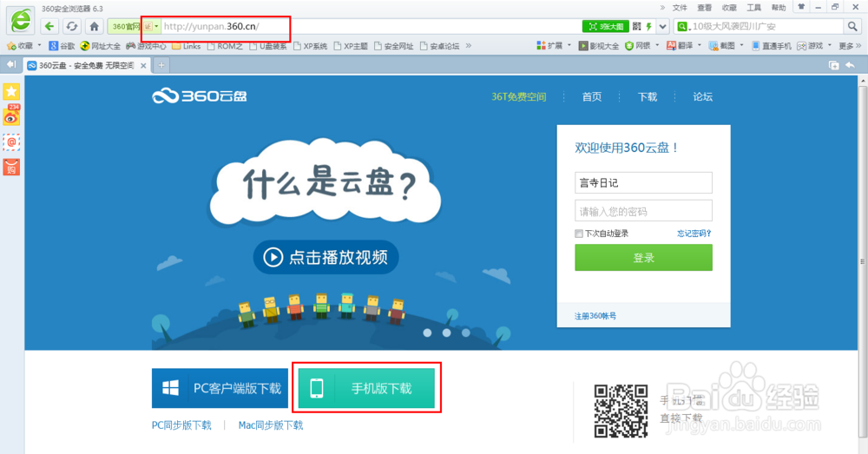Select the third carousel dot
The image size is (868, 454).
point(466,332)
